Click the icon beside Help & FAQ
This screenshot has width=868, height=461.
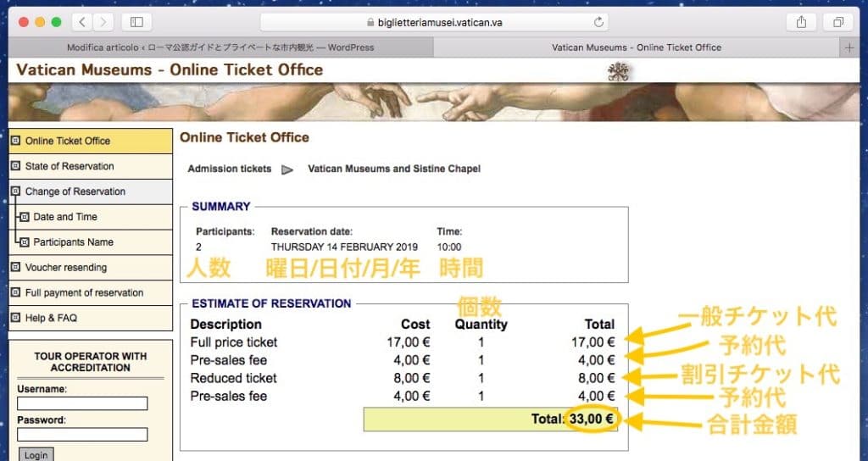pyautogui.click(x=16, y=318)
